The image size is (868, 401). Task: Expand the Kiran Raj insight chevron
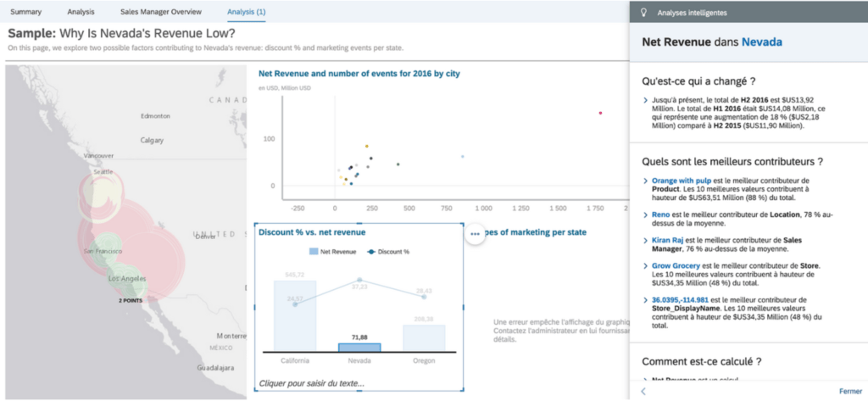click(x=645, y=241)
